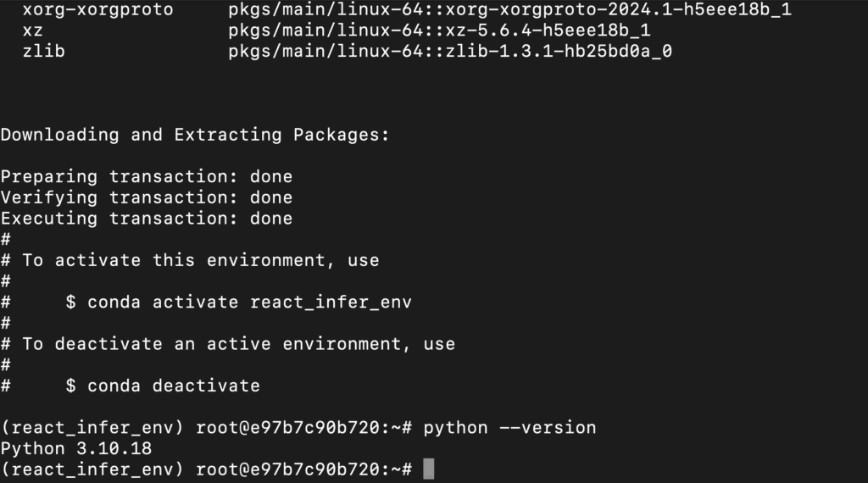Click 'conda activate react_infer_env' command text
Viewport: 868px width, 483px height.
(249, 302)
